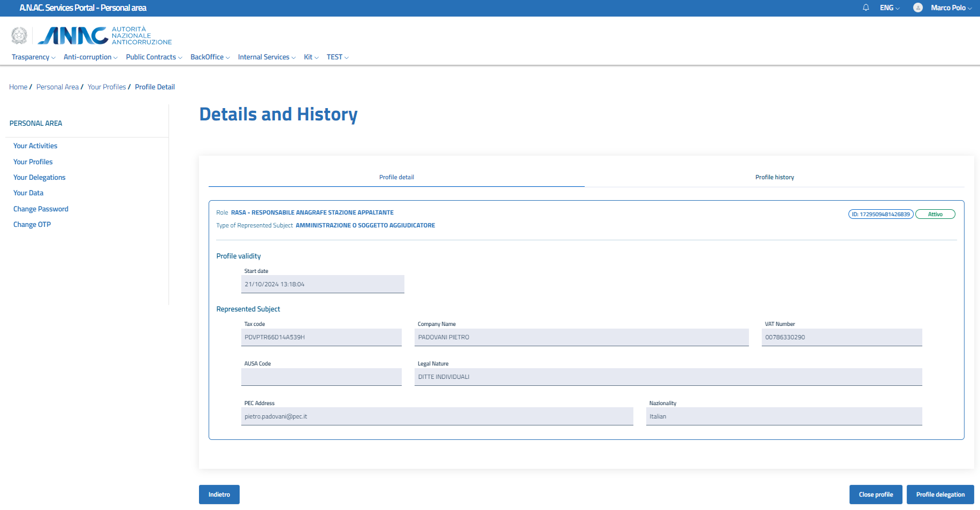Viewport: 980px width, 510px height.
Task: Go to Your Delegations in sidebar
Action: tap(39, 178)
